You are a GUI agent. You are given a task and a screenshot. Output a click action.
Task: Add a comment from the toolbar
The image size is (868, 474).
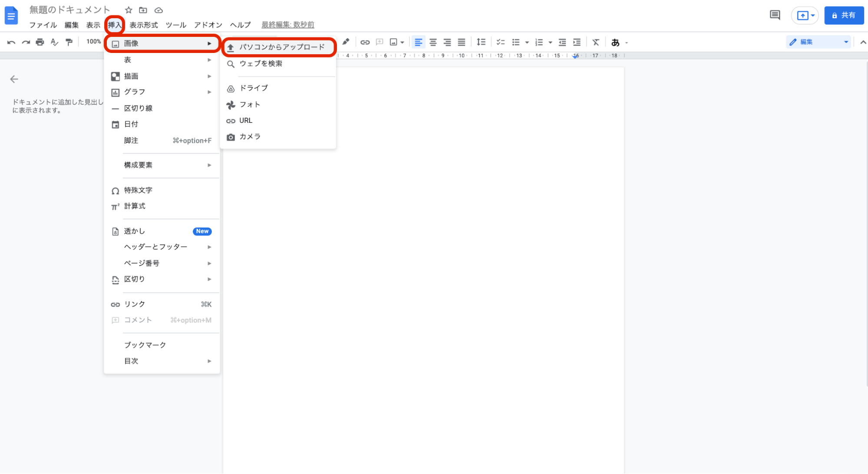(380, 42)
